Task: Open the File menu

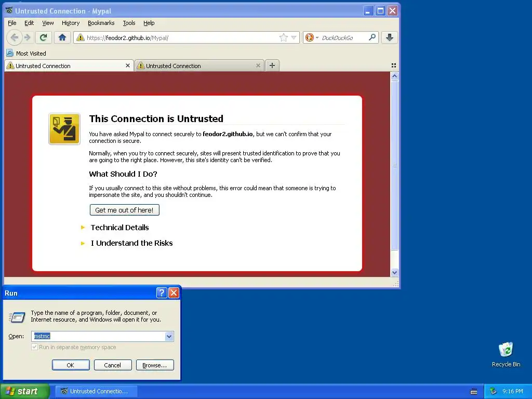Action: point(12,23)
